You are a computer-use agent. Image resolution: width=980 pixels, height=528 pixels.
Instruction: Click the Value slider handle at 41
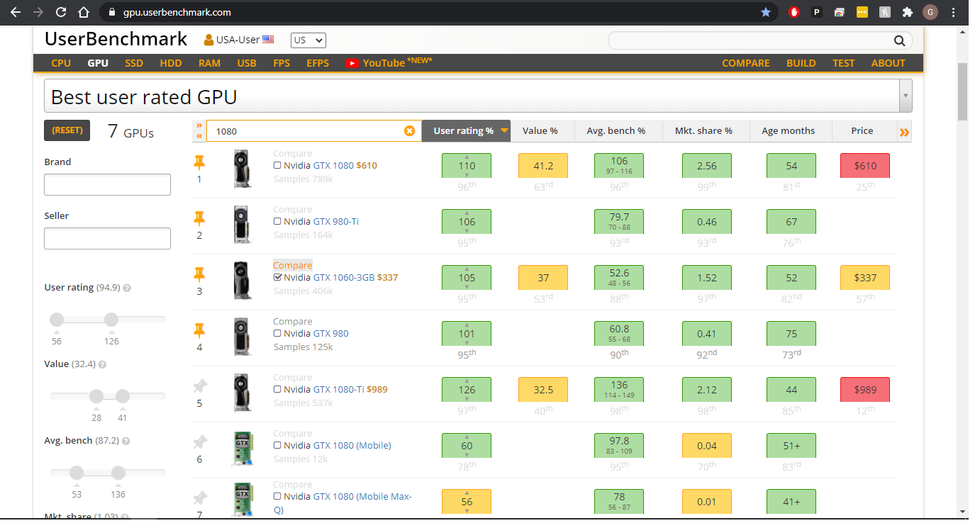click(123, 396)
